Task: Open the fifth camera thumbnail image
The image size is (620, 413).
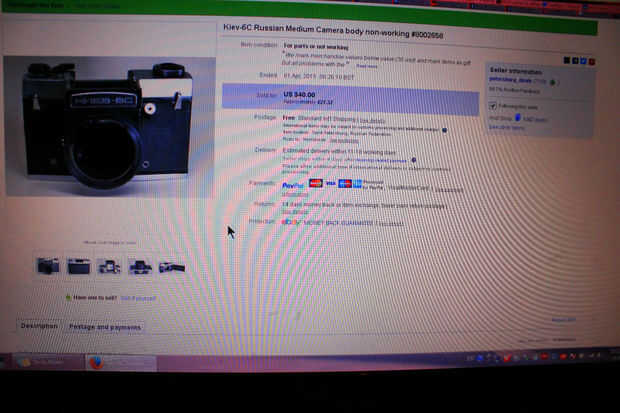Action: coord(172,268)
